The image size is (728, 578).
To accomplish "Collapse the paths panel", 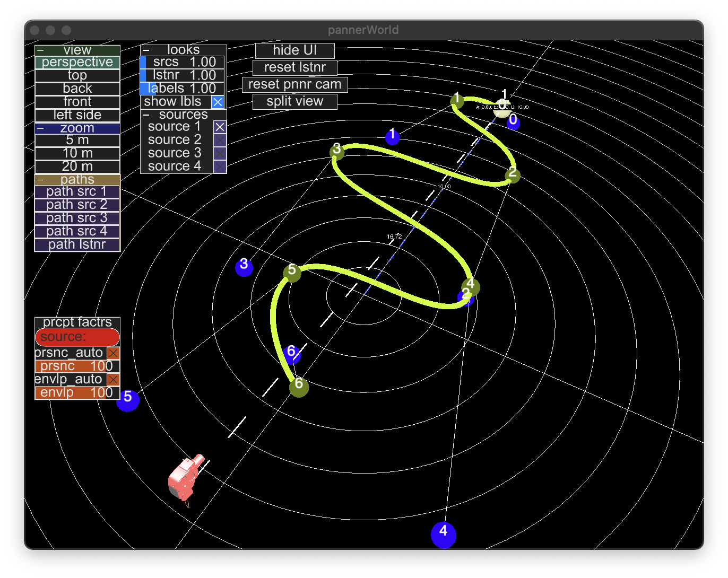I will pyautogui.click(x=40, y=180).
